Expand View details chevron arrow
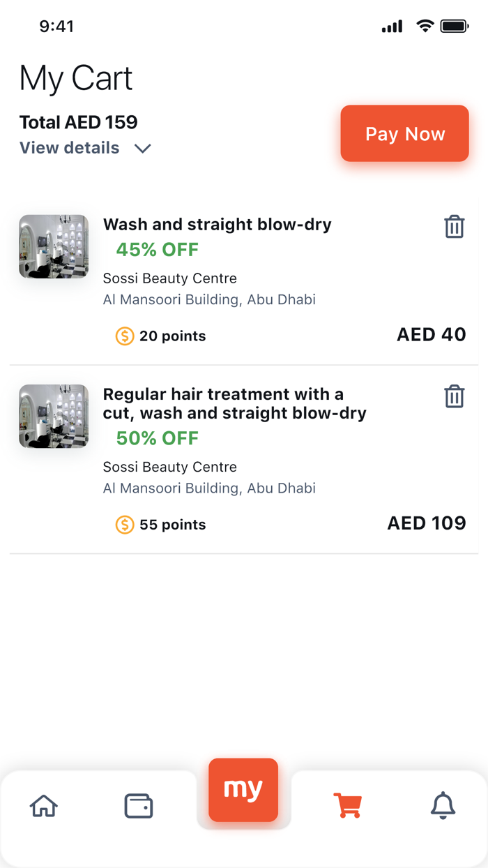This screenshot has width=488, height=868. [142, 148]
